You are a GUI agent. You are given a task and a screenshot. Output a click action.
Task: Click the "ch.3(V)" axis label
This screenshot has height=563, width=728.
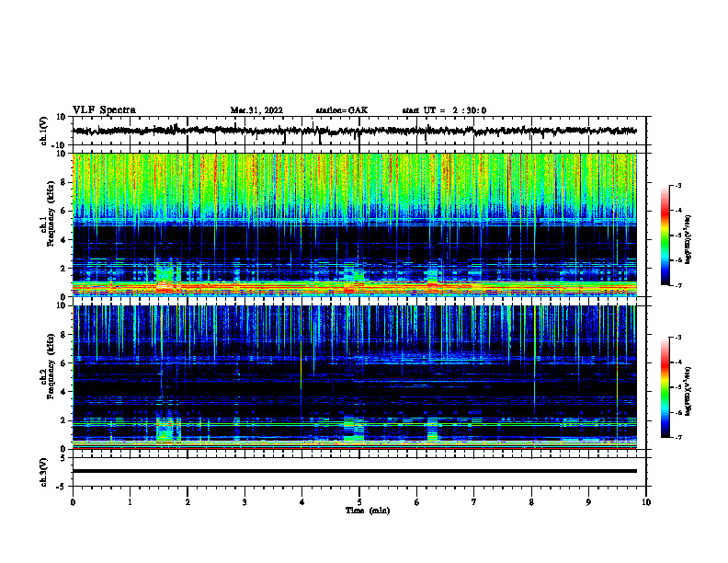coord(44,472)
